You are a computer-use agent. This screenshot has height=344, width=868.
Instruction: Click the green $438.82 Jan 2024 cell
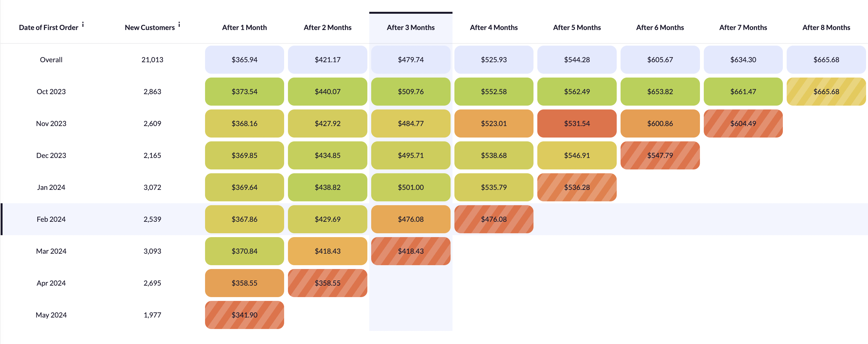pos(327,188)
